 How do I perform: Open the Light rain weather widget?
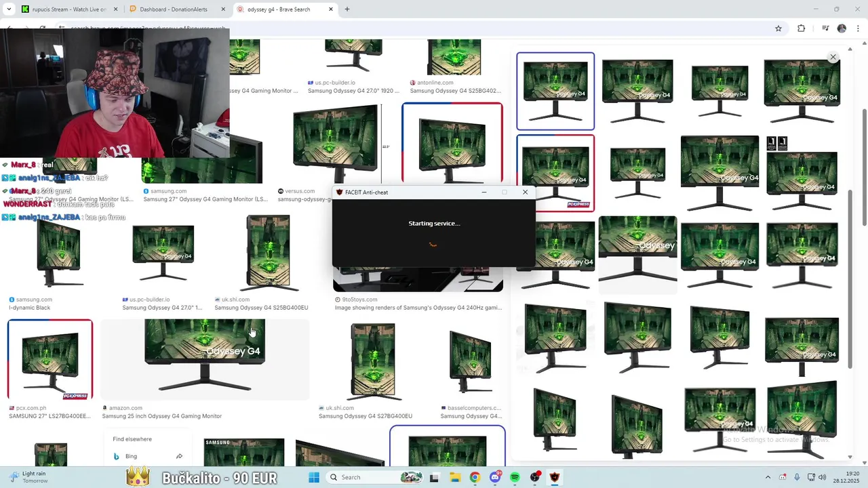27,477
